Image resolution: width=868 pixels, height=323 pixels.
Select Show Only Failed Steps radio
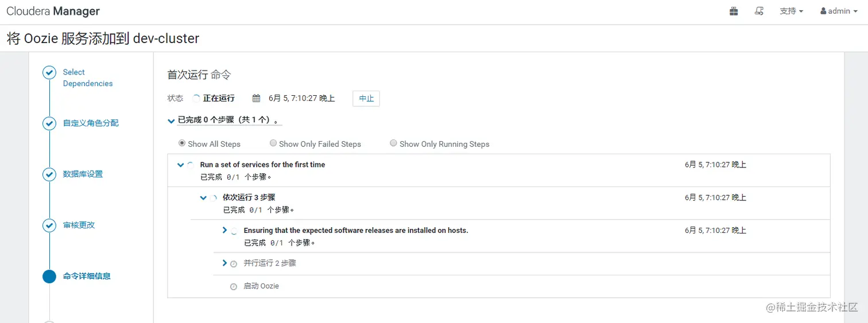click(273, 143)
